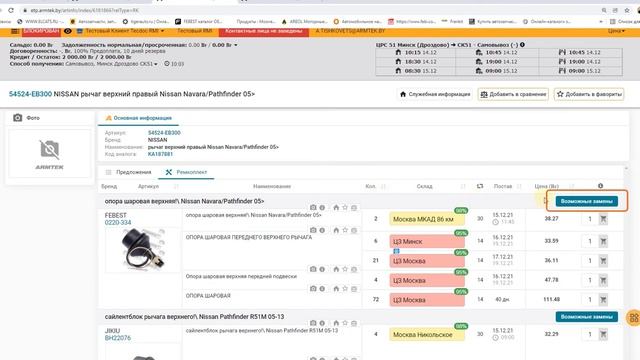Image resolution: width=640 pixels, height=360 pixels.
Task: Click the Тестовый RMI label in orange bar
Action: click(x=195, y=31)
